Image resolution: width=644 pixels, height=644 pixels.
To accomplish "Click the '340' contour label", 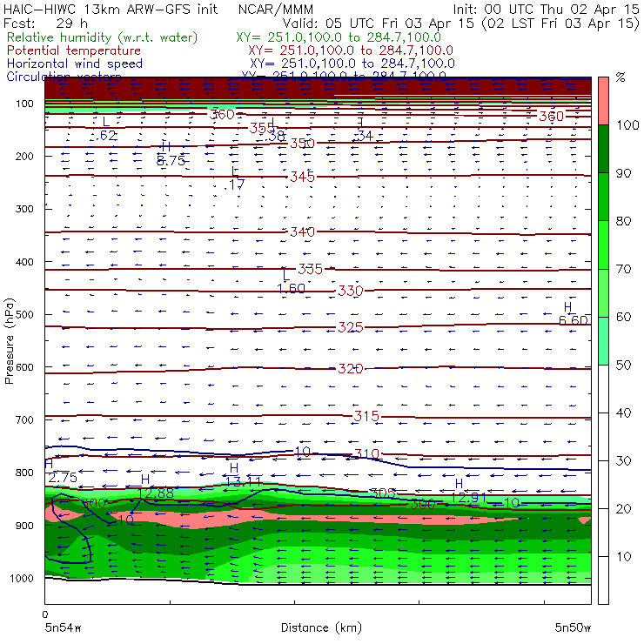I will tap(302, 232).
